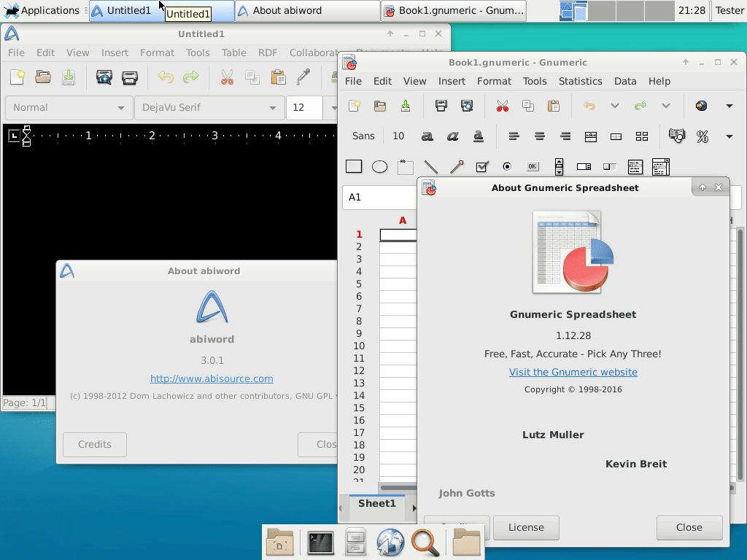The height and width of the screenshot is (560, 747).
Task: Align left in Gnumeric format toolbar
Action: [514, 136]
